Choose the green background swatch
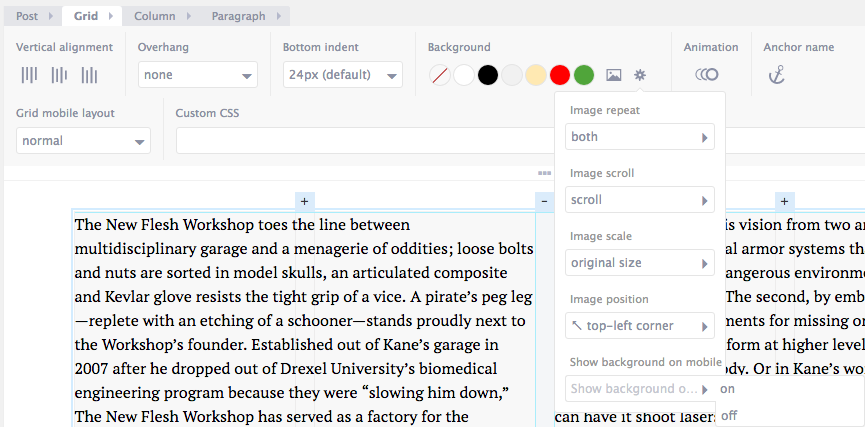 [x=584, y=75]
